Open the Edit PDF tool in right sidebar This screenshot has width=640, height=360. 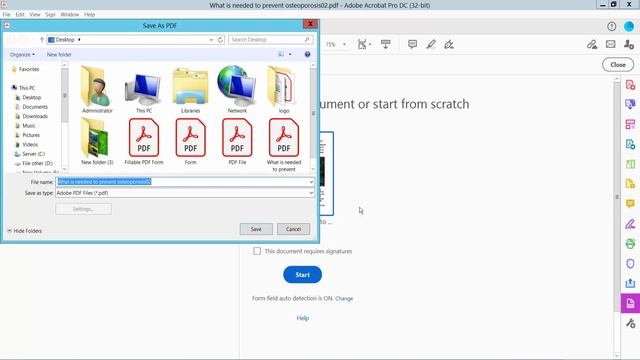[x=630, y=144]
